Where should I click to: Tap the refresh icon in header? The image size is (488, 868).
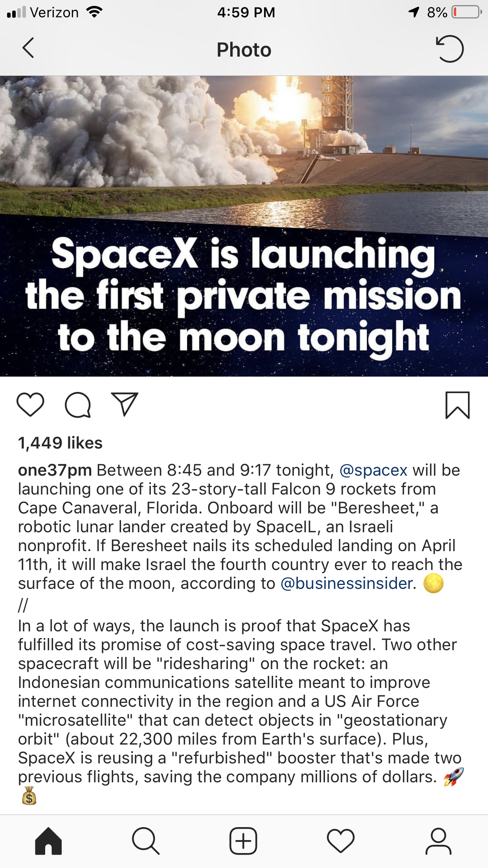(x=450, y=49)
